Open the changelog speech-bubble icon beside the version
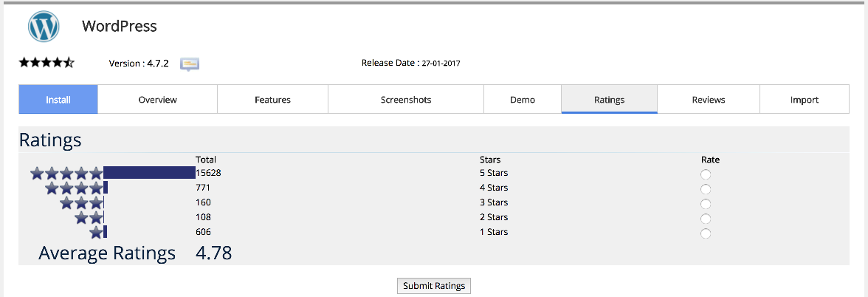This screenshot has width=868, height=297. pos(190,64)
